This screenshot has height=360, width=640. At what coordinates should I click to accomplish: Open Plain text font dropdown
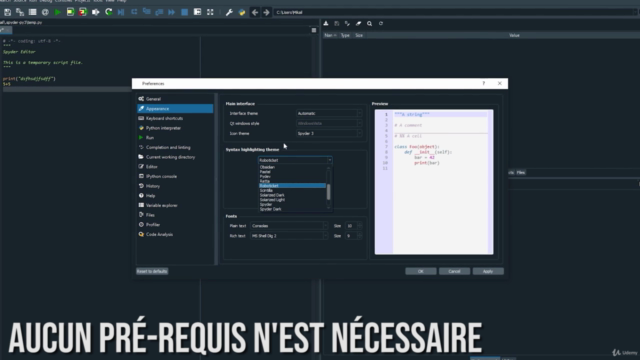[x=289, y=226]
